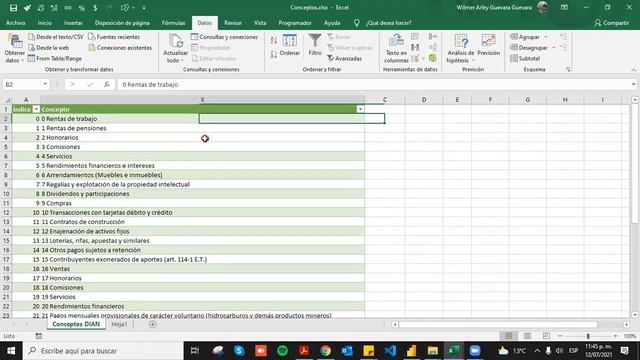The width and height of the screenshot is (640, 360).
Task: Launch Texto en columnas wizard
Action: (x=396, y=49)
